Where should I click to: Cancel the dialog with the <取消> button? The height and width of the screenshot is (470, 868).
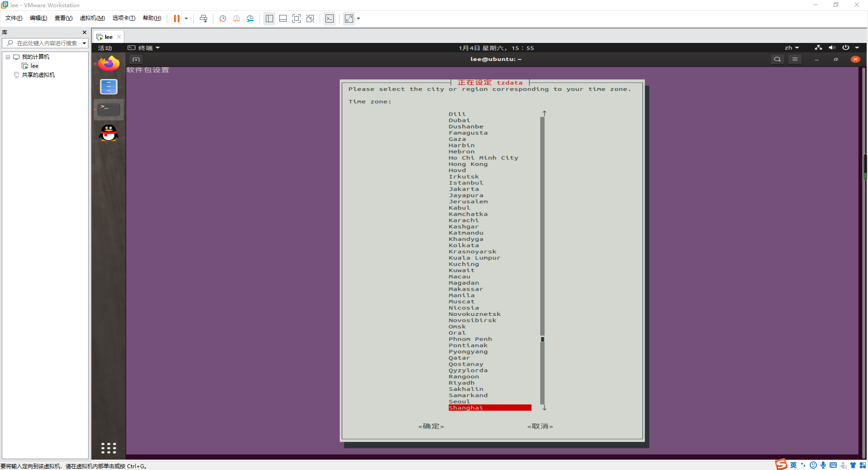pos(540,426)
